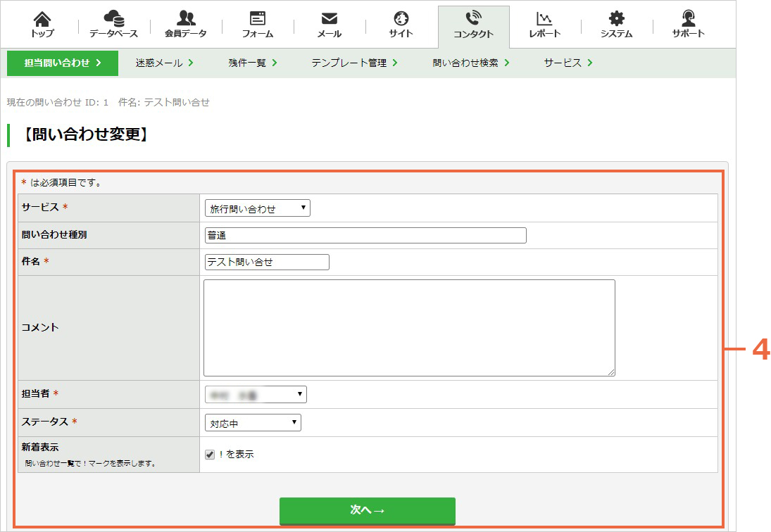
Task: Click the green 次へ→ button
Action: (368, 510)
